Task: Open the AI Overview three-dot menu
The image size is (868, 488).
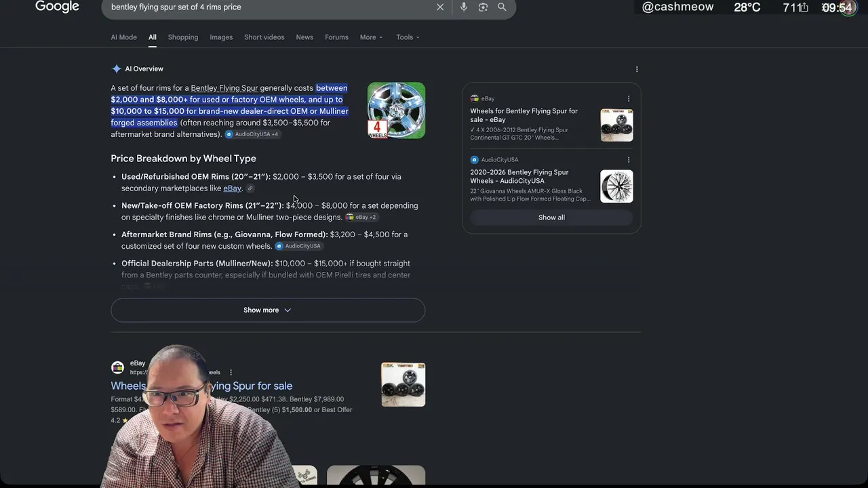Action: tap(636, 69)
